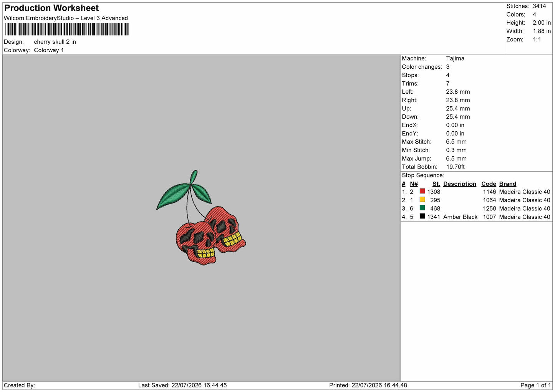Click the Zoom value 1:1
This screenshot has height=392, width=555.
[537, 40]
